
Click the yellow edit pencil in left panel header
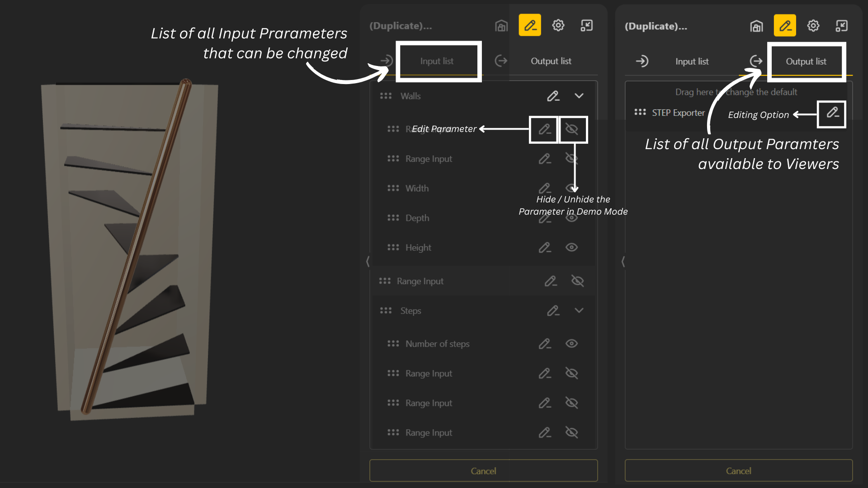coord(530,25)
